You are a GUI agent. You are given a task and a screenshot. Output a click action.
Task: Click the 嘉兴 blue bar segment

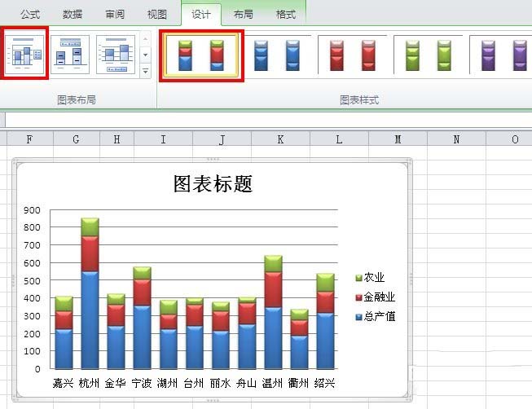point(64,350)
